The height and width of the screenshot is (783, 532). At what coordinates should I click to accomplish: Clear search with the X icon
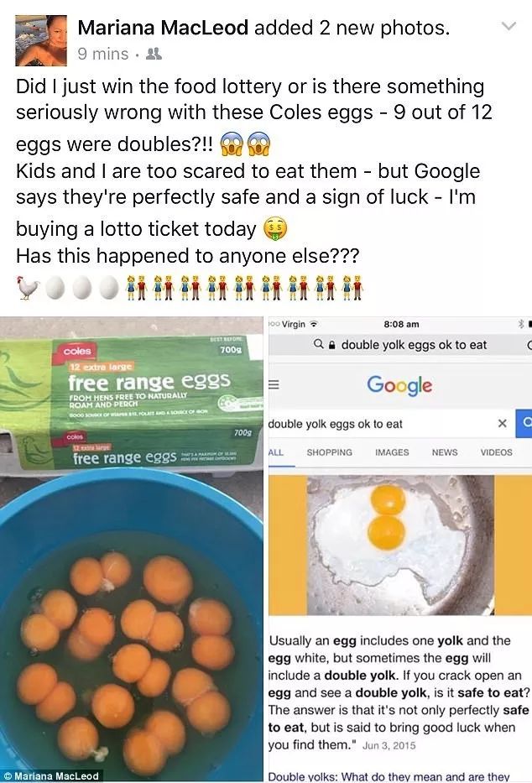[x=502, y=424]
